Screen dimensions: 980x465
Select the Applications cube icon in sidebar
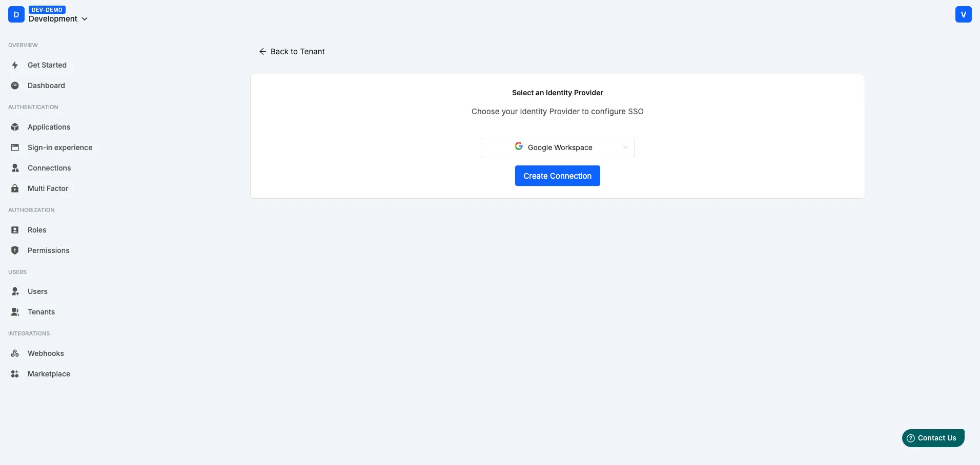point(15,126)
